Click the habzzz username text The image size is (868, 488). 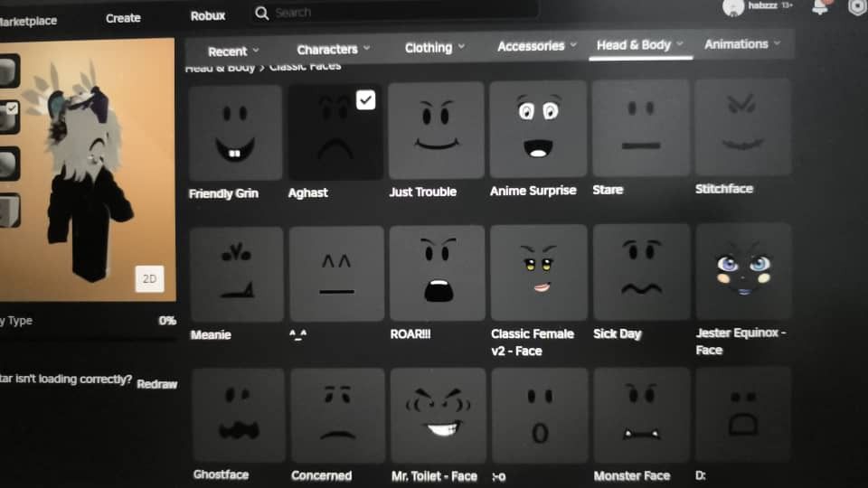click(x=763, y=5)
